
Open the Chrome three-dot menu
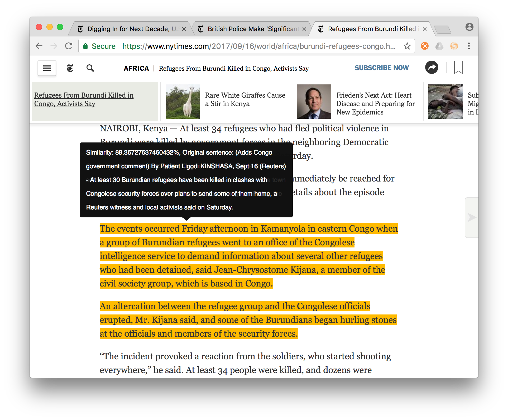(469, 46)
